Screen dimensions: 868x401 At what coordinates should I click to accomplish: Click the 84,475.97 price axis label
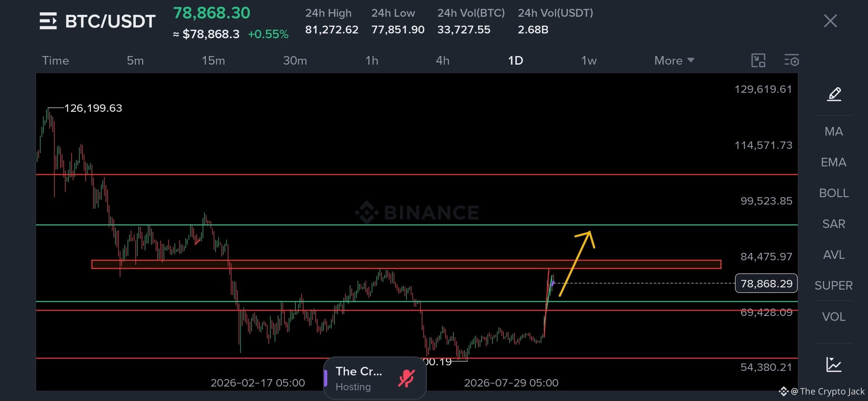(x=766, y=257)
